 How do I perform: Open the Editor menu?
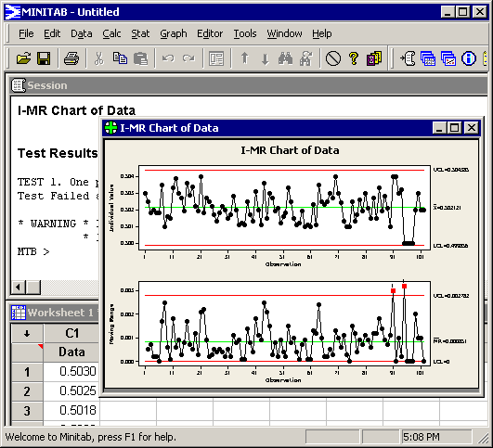pos(210,33)
